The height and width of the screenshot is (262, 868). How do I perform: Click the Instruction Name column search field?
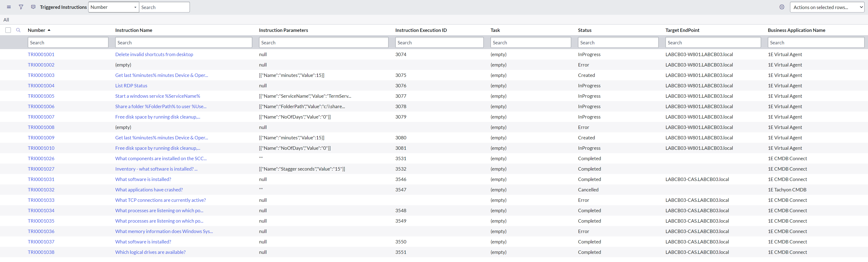point(184,43)
